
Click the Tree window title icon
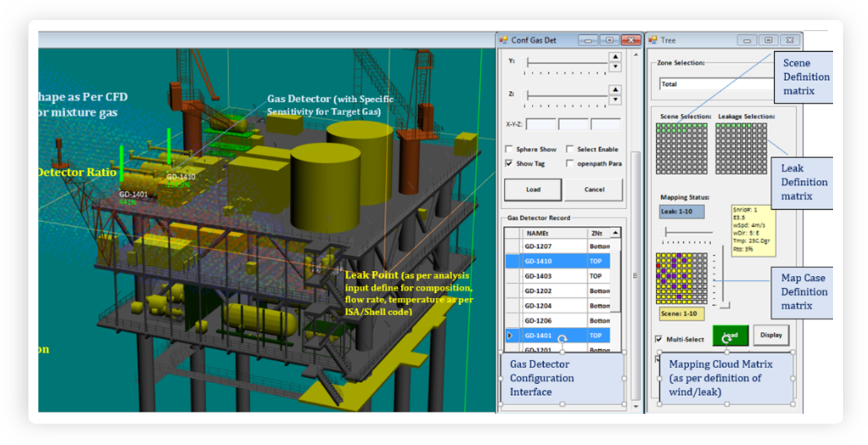(x=652, y=41)
